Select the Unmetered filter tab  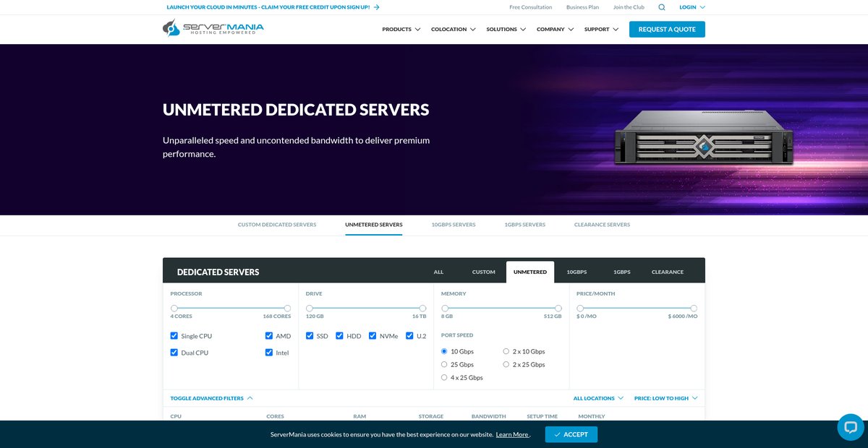[530, 272]
